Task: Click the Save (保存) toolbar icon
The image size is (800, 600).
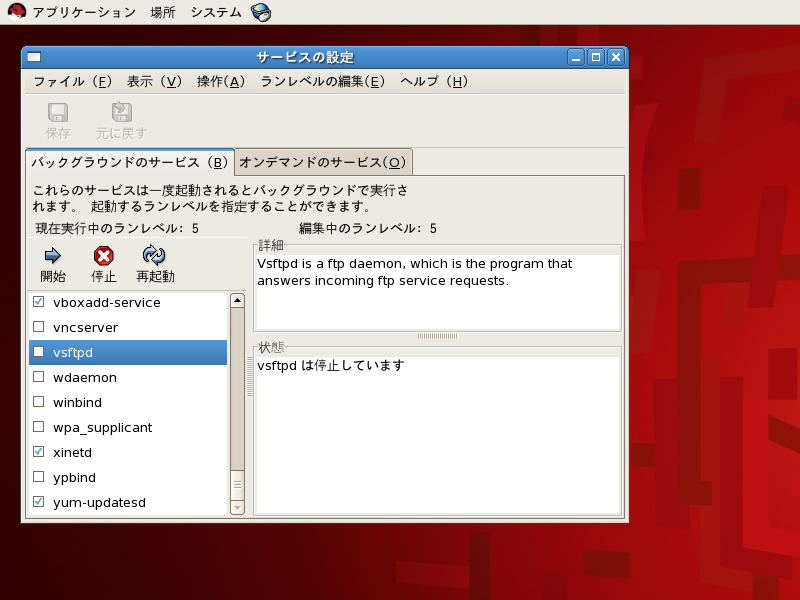Action: 58,113
